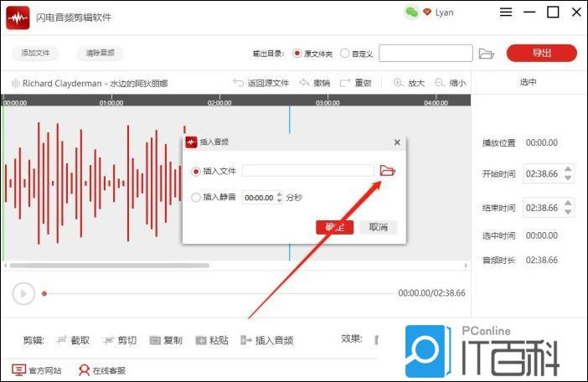This screenshot has width=588, height=382.
Task: Click the 剪切 cut tool
Action: [x=120, y=340]
